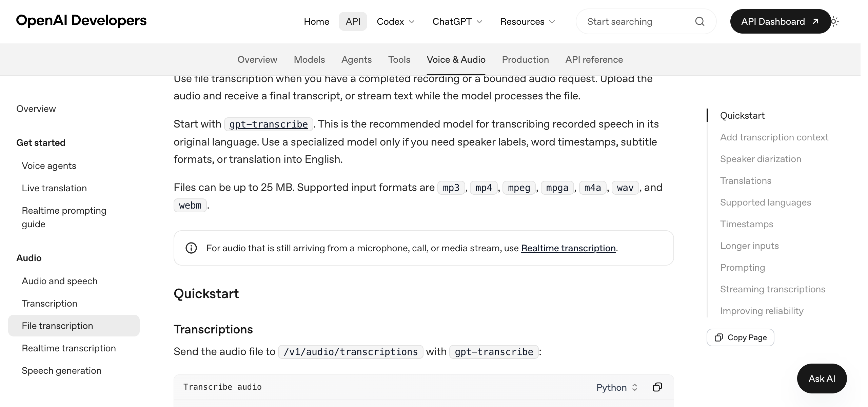This screenshot has width=868, height=407.
Task: Click the OpenAI Developers logo
Action: pos(81,20)
